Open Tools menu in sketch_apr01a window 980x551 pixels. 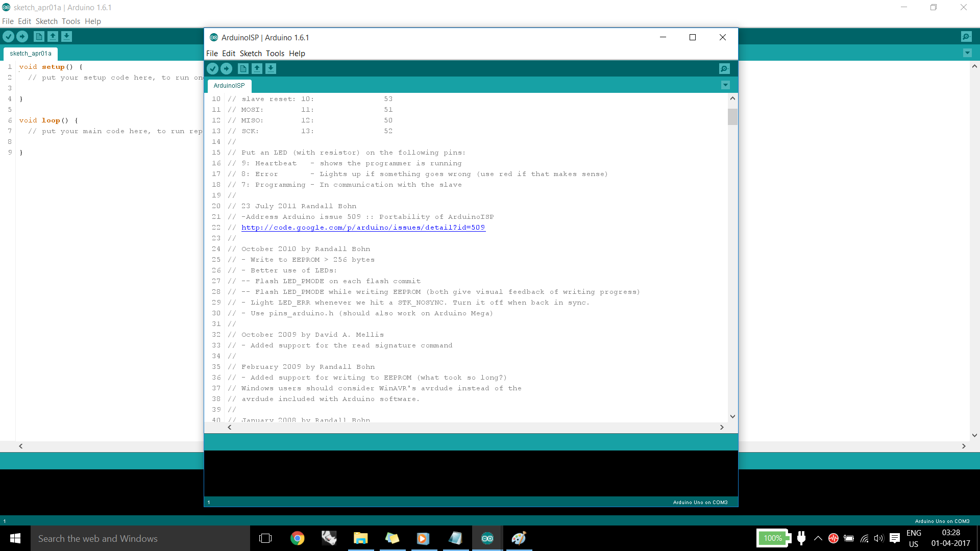(71, 21)
